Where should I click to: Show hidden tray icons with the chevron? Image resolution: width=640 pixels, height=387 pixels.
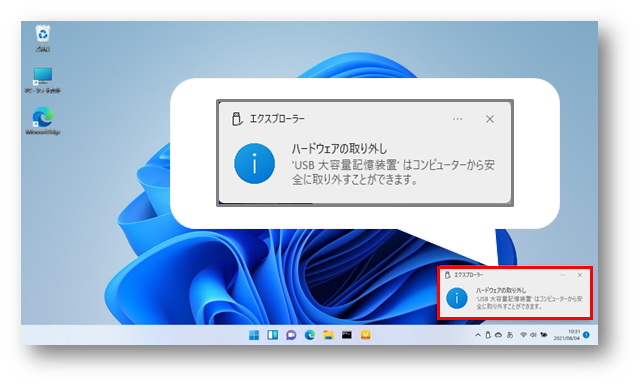coord(478,335)
